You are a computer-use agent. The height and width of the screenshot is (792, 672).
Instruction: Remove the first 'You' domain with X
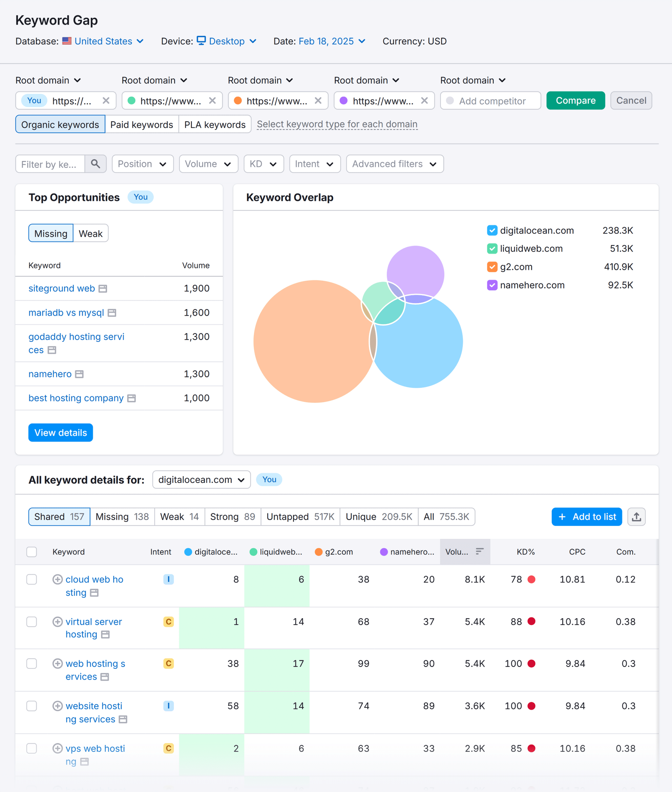[106, 101]
